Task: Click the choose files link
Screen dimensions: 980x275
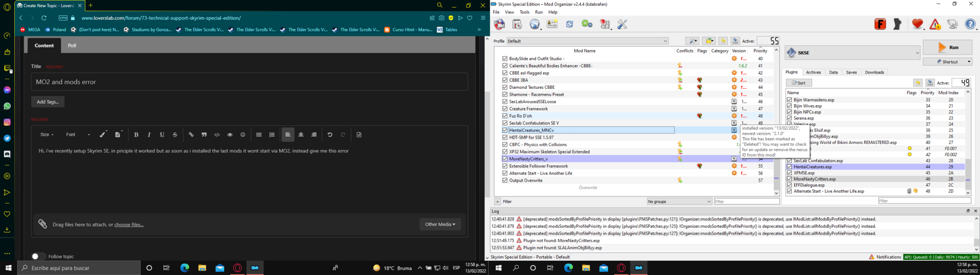Action: pyautogui.click(x=129, y=224)
